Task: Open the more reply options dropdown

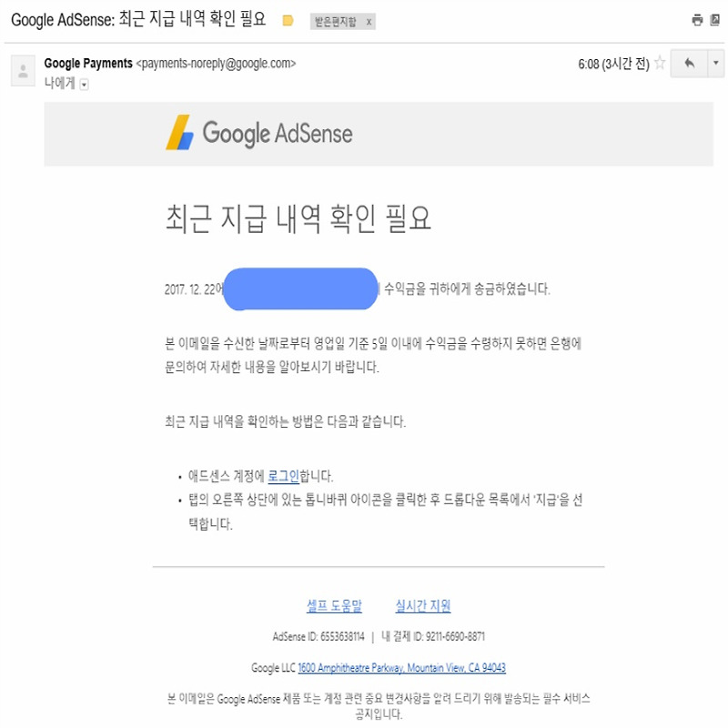Action: click(716, 63)
